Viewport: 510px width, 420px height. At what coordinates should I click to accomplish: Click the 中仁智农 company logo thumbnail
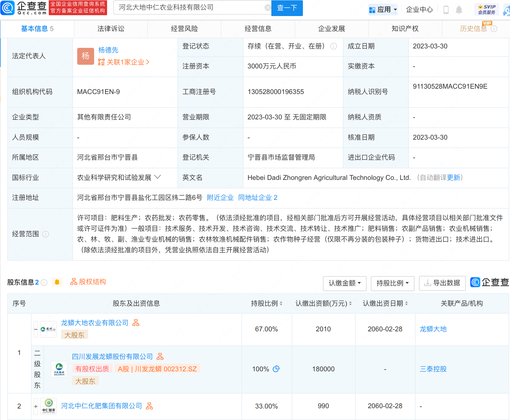tap(48, 406)
